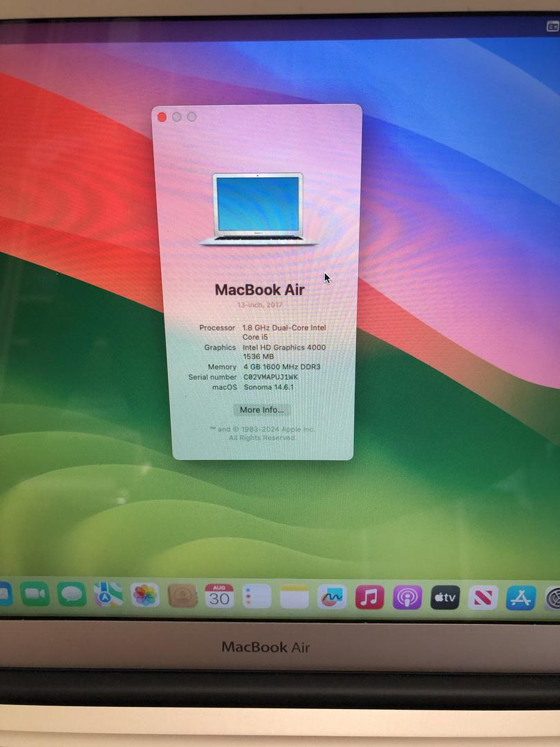
Task: Open Maps from the Dock
Action: click(108, 595)
